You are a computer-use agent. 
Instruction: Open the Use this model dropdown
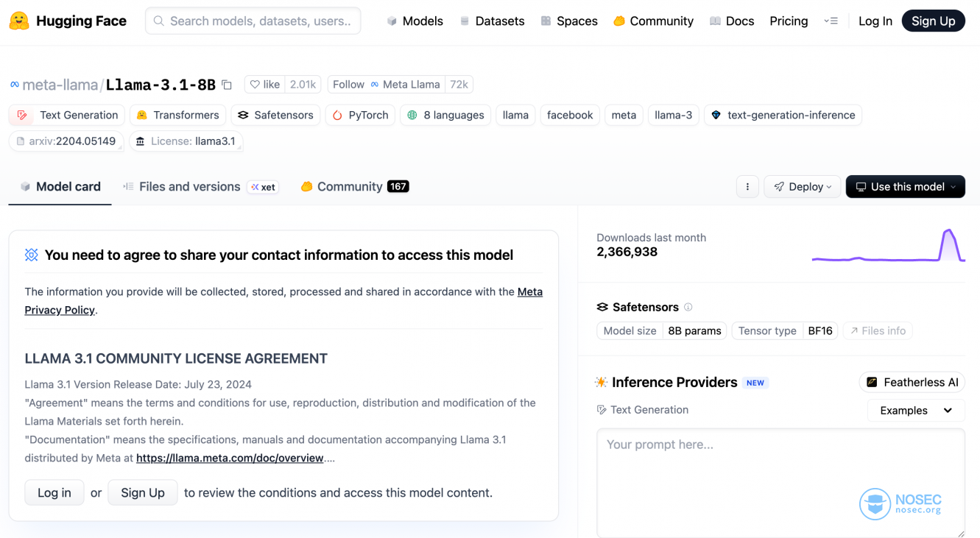[x=905, y=187]
